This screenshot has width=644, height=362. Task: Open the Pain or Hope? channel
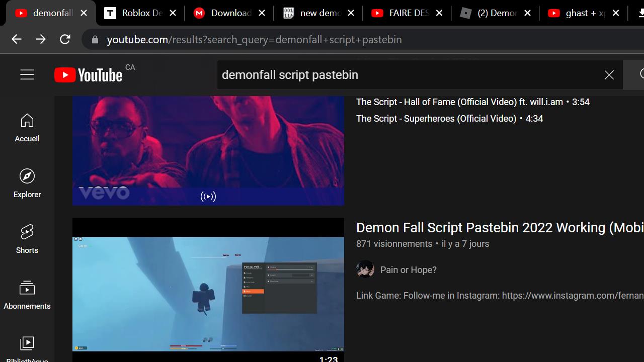(408, 270)
